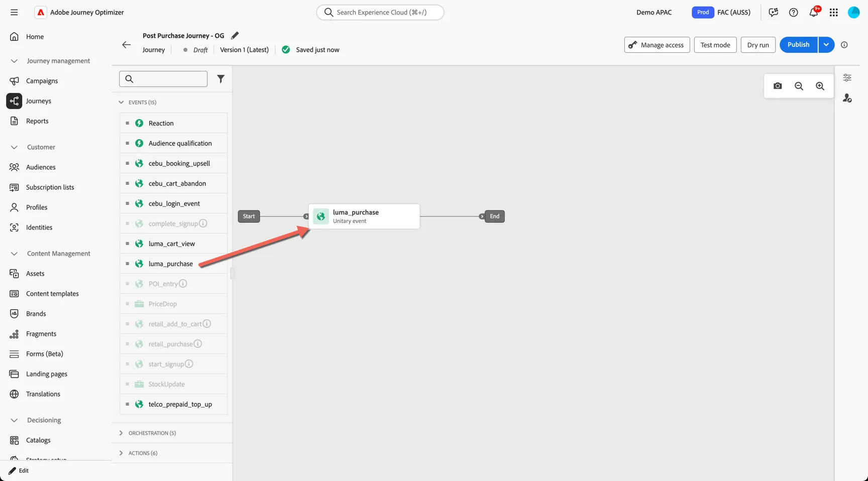Click the activity palette search box
This screenshot has height=481, width=868.
[x=163, y=79]
